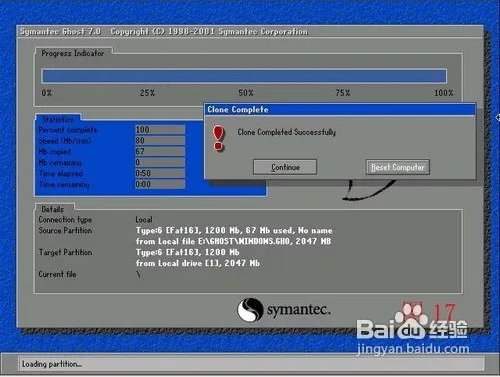
Task: Select the Time elapsed value field
Action: click(x=160, y=173)
